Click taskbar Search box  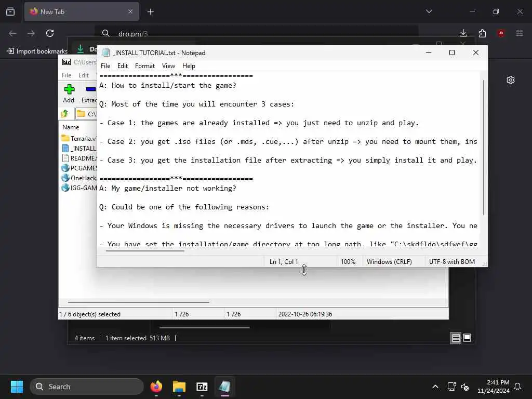tap(87, 387)
